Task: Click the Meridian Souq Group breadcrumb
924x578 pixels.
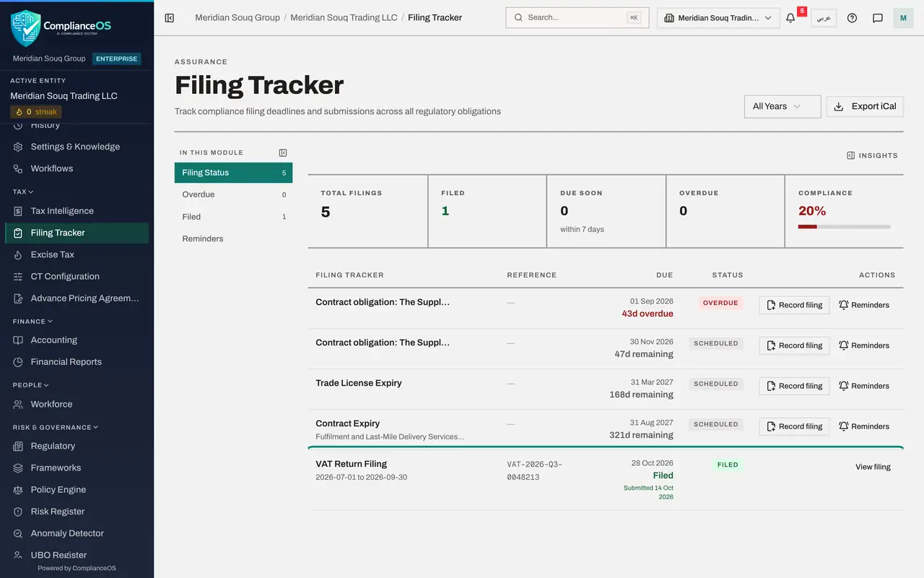Action: (x=237, y=17)
